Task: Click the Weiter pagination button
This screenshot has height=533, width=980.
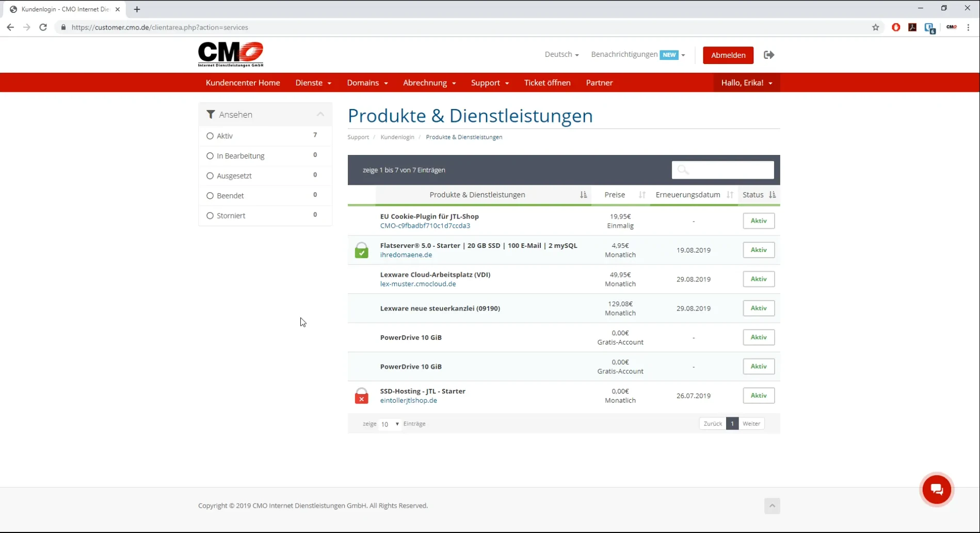Action: click(x=751, y=424)
